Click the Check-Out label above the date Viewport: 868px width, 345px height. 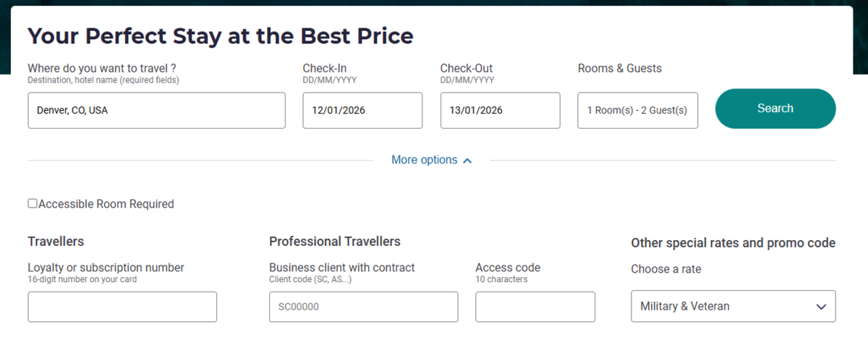click(x=467, y=69)
